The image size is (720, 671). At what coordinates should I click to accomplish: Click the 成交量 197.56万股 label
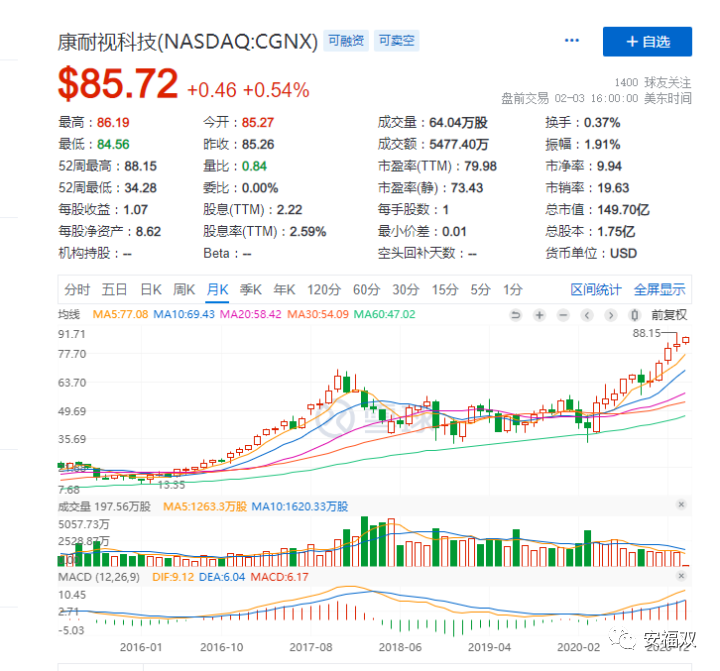tap(104, 507)
